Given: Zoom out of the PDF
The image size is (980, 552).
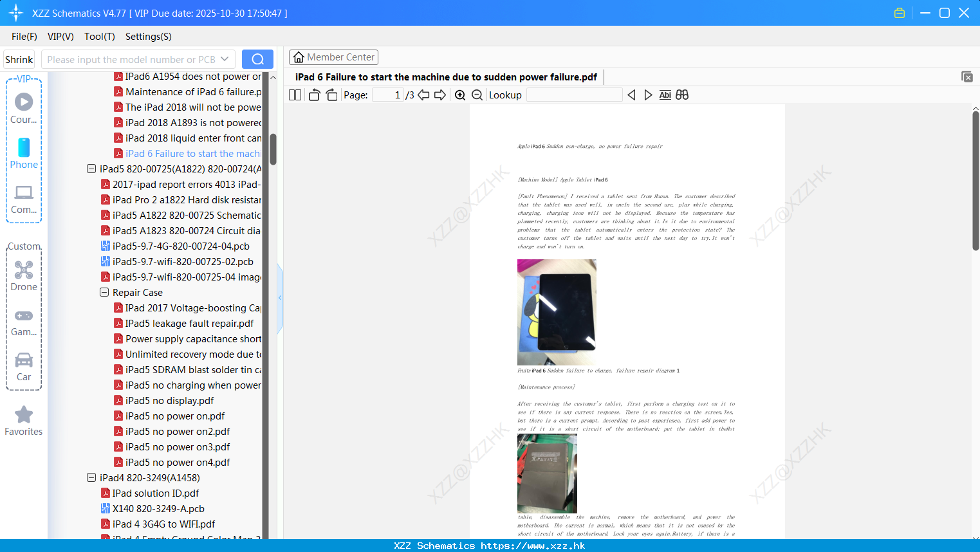Looking at the screenshot, I should (x=477, y=95).
